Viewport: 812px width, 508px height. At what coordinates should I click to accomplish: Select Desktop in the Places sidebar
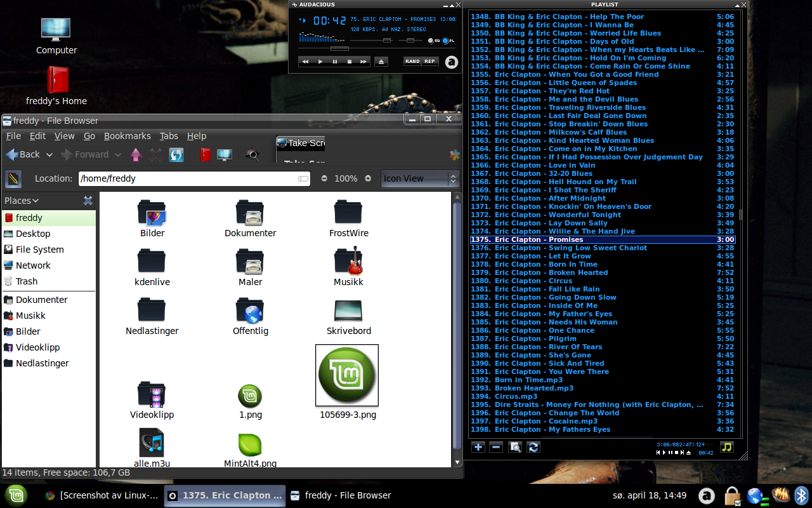tap(49, 234)
